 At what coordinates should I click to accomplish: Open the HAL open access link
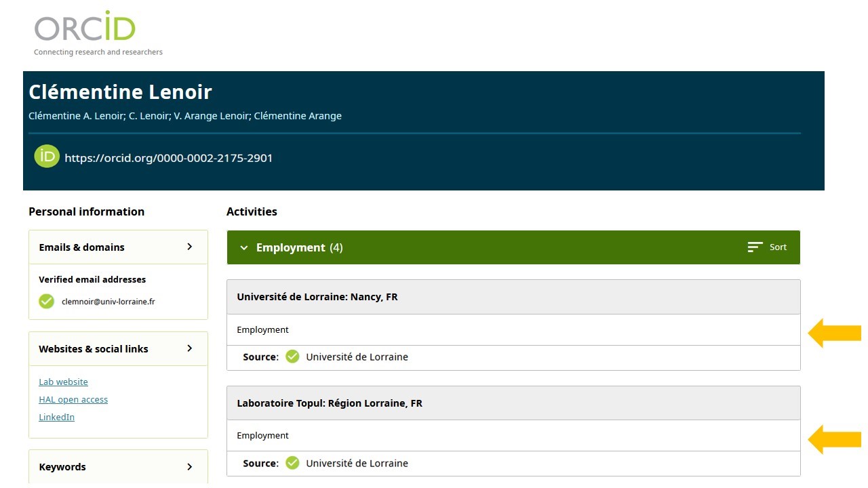[73, 399]
